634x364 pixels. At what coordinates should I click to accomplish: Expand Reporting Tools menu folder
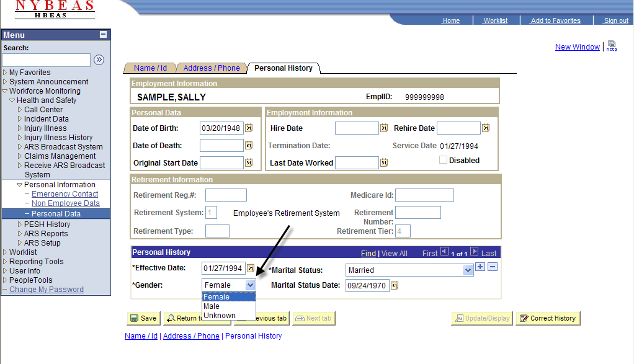[5, 262]
